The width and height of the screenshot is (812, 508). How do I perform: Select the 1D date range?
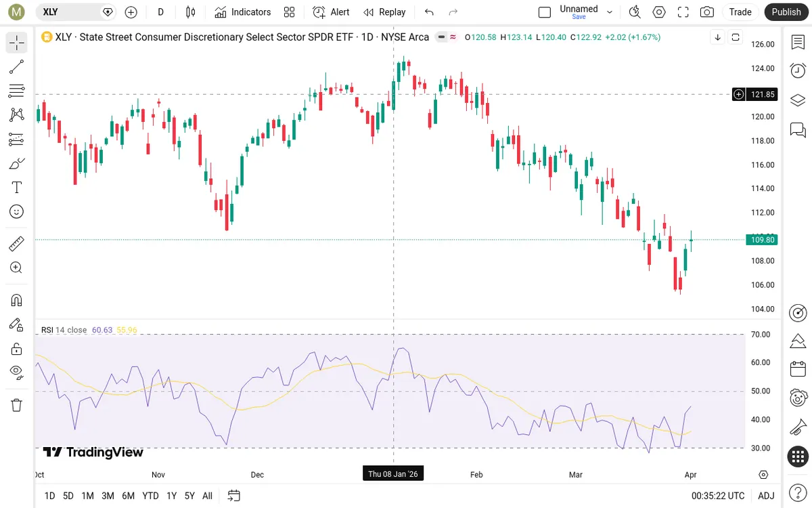50,496
